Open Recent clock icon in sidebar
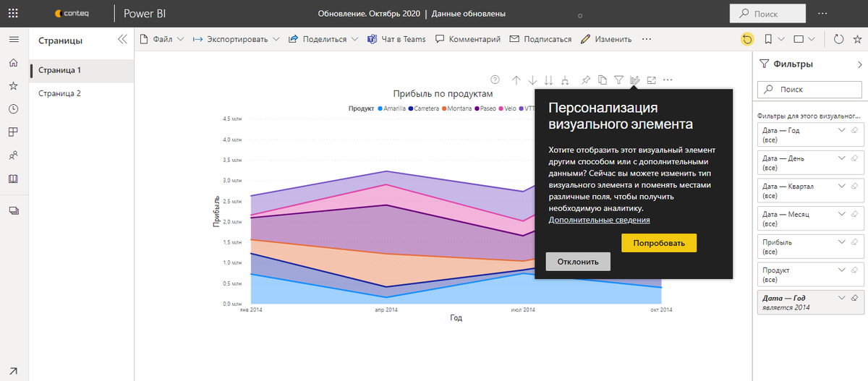The image size is (868, 381). click(x=13, y=109)
